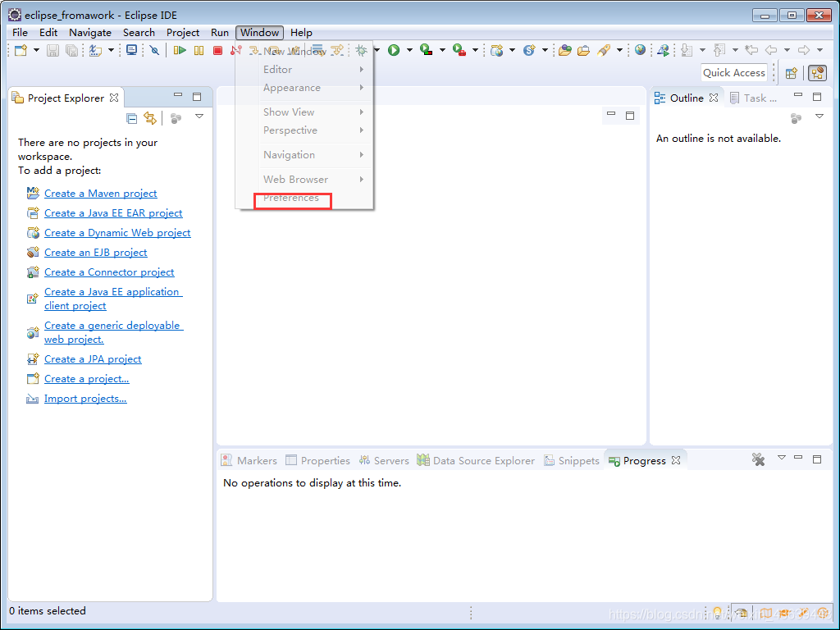Screen dimensions: 840x630
Task: Close the Project Explorer tab
Action: (114, 98)
